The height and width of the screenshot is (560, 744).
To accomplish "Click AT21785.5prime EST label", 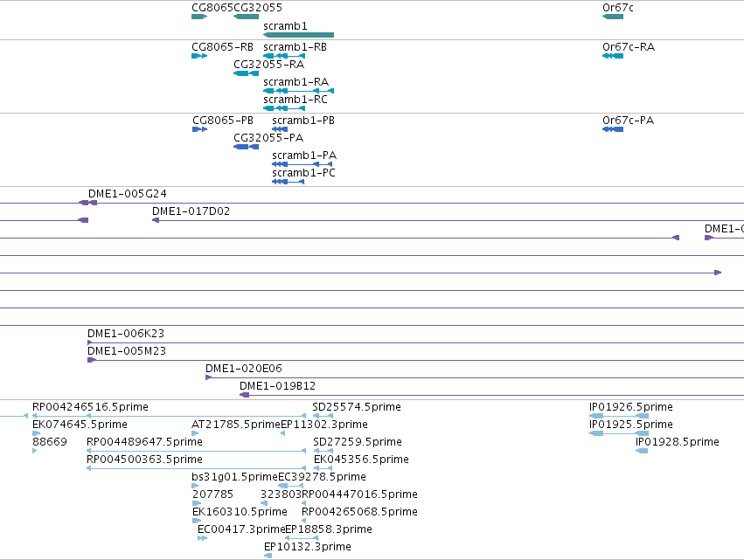I will [x=236, y=425].
